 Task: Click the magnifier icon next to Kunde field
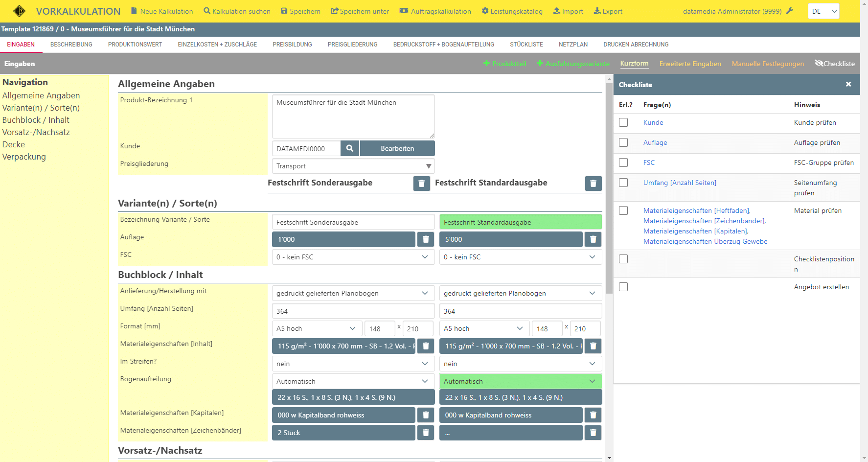pos(349,148)
